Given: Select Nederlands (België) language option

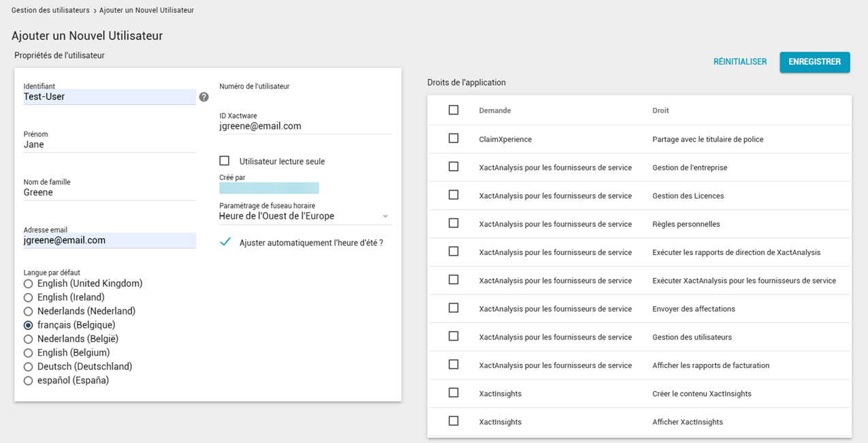Looking at the screenshot, I should click(x=28, y=339).
